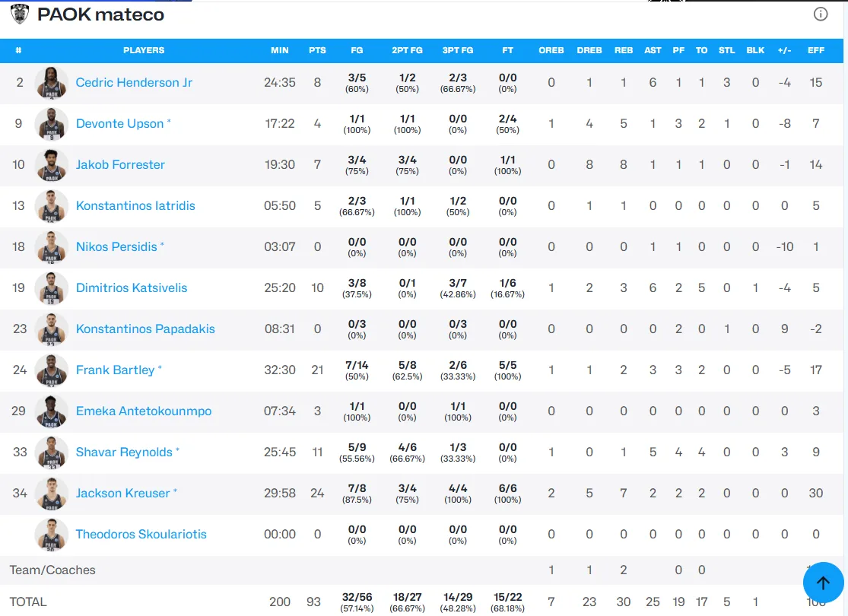Click Frank Bartley's 7/14 field goals cell
The height and width of the screenshot is (616, 848).
pyautogui.click(x=357, y=370)
